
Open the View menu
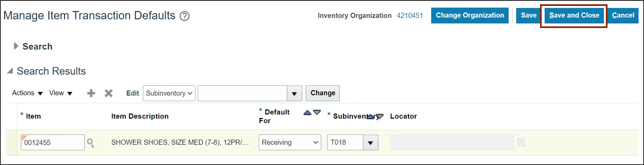pos(61,93)
